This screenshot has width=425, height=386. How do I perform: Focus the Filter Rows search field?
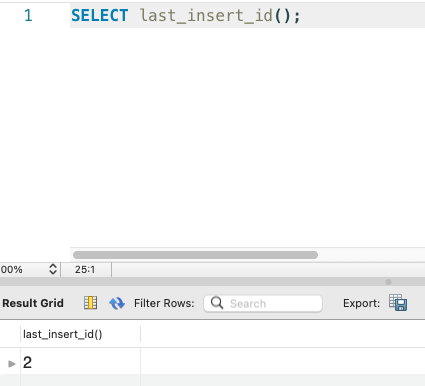click(x=263, y=303)
